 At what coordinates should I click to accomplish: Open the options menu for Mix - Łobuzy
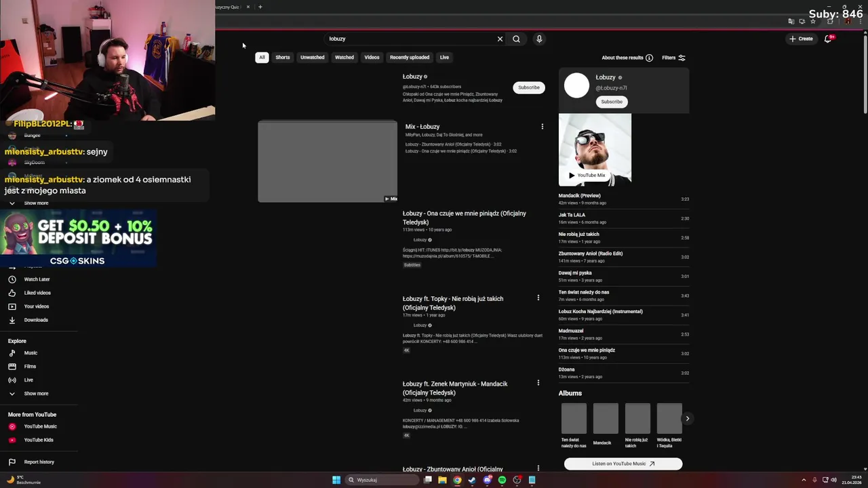point(542,127)
